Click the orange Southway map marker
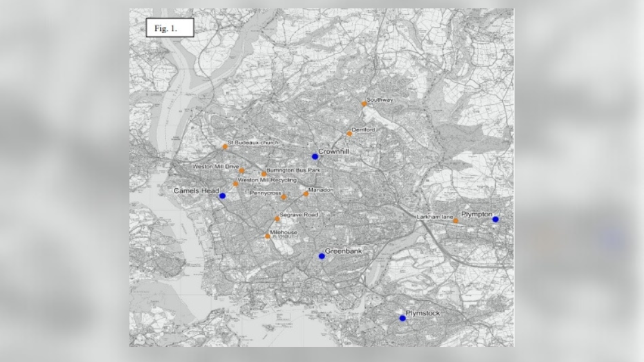Viewport: 644px width, 362px height. [x=364, y=104]
